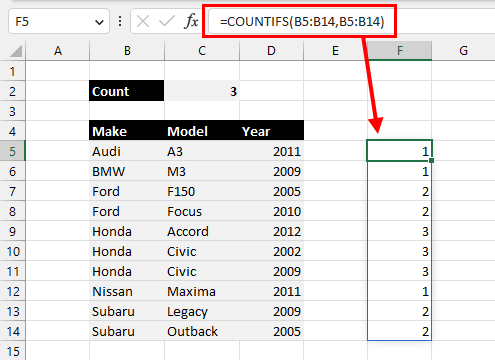Select row 9 header
Viewport: 495px width, 360px height.
pyautogui.click(x=13, y=231)
